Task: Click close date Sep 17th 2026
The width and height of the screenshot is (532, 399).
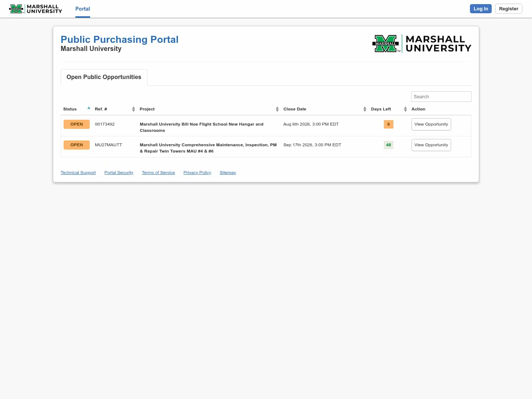Action: click(312, 145)
